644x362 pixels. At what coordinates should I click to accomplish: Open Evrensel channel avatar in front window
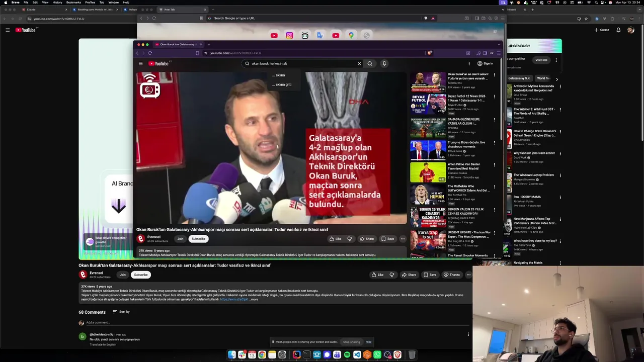[x=141, y=239]
